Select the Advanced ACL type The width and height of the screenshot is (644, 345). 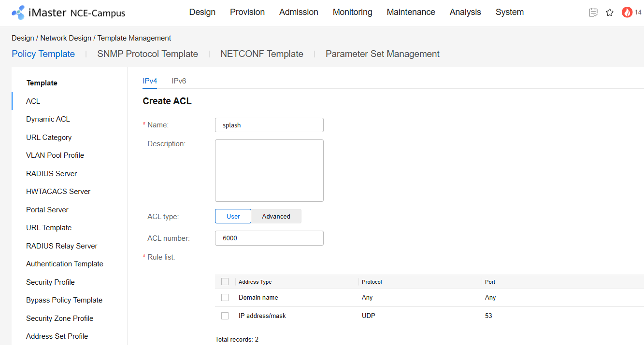(276, 216)
